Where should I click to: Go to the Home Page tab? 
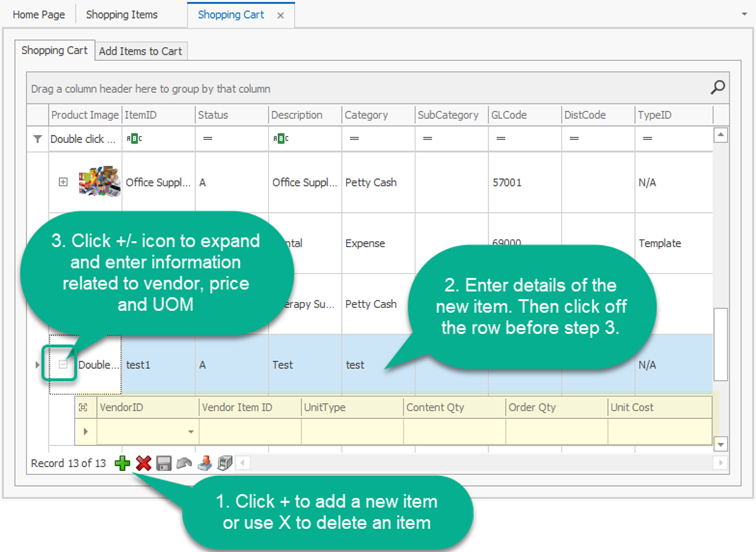click(38, 15)
